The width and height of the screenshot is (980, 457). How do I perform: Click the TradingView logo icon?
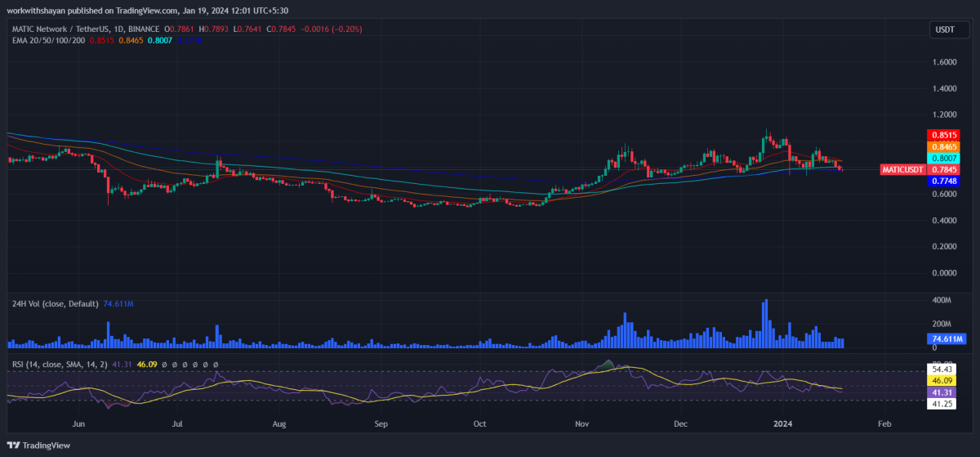[x=13, y=445]
